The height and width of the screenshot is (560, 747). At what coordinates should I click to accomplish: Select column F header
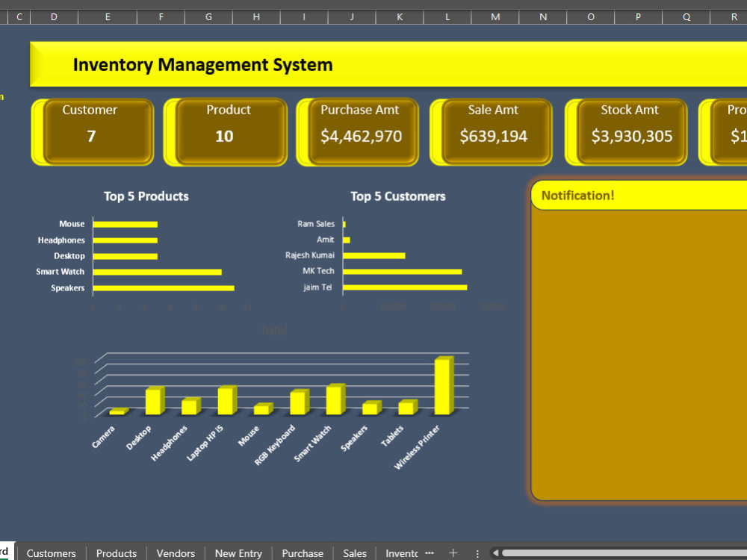point(161,16)
